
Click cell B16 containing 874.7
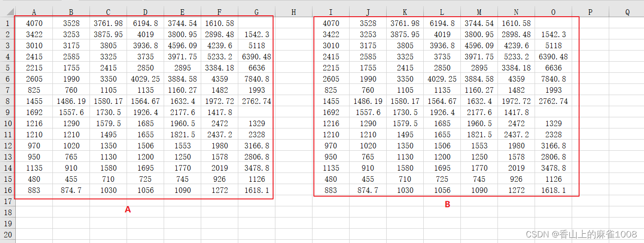point(71,190)
